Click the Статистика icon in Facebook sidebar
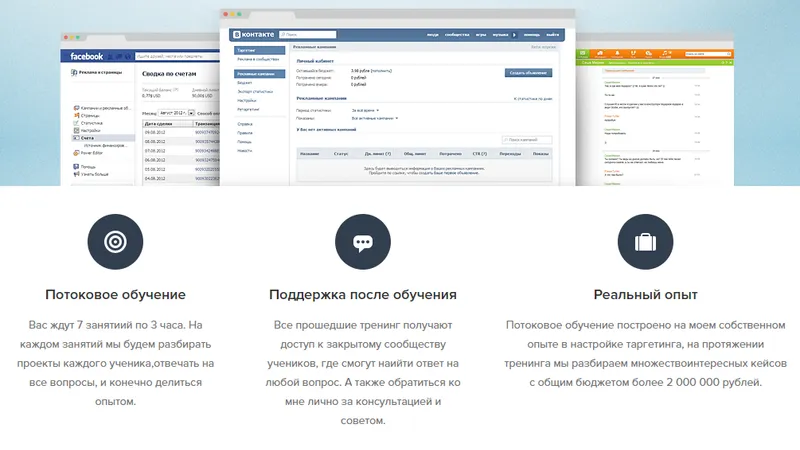Viewport: 800px width, 450px height. pyautogui.click(x=76, y=123)
